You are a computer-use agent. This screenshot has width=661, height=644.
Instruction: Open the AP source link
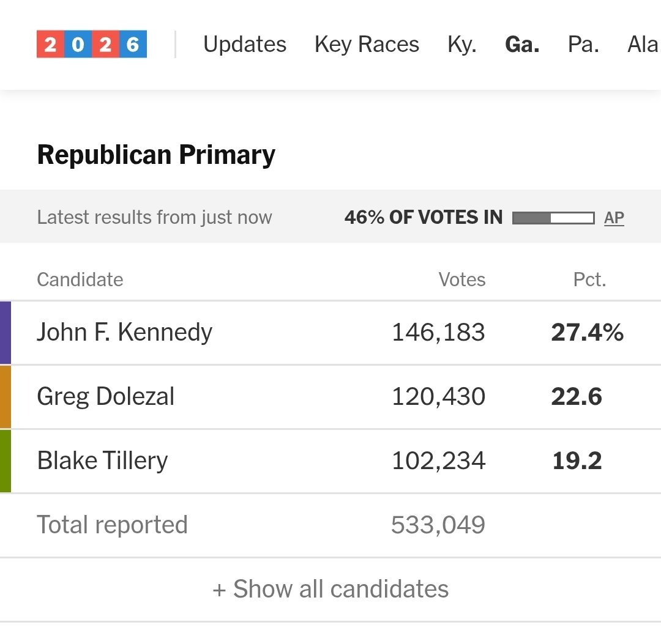(x=614, y=218)
